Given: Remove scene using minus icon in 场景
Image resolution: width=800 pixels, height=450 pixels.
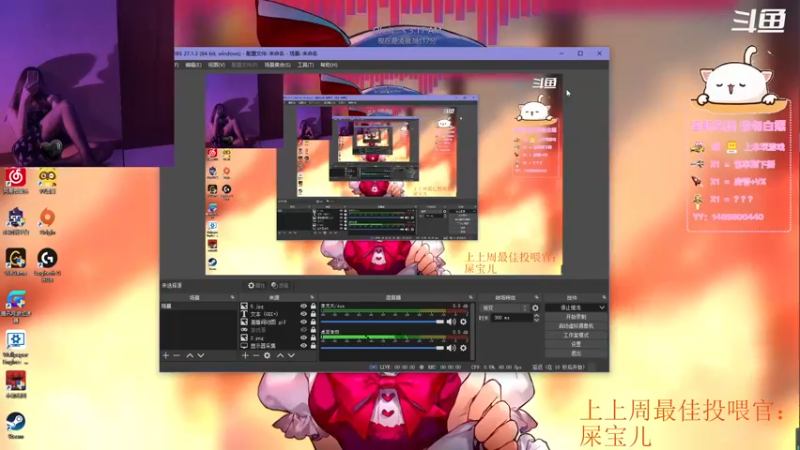Looking at the screenshot, I should click(x=177, y=355).
